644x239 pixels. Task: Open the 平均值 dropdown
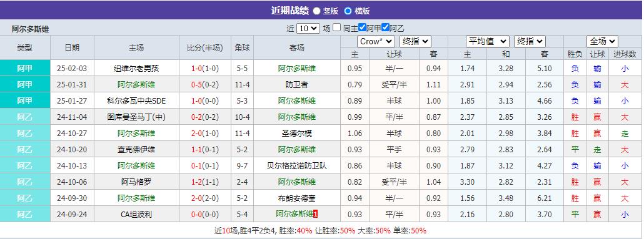(488, 41)
